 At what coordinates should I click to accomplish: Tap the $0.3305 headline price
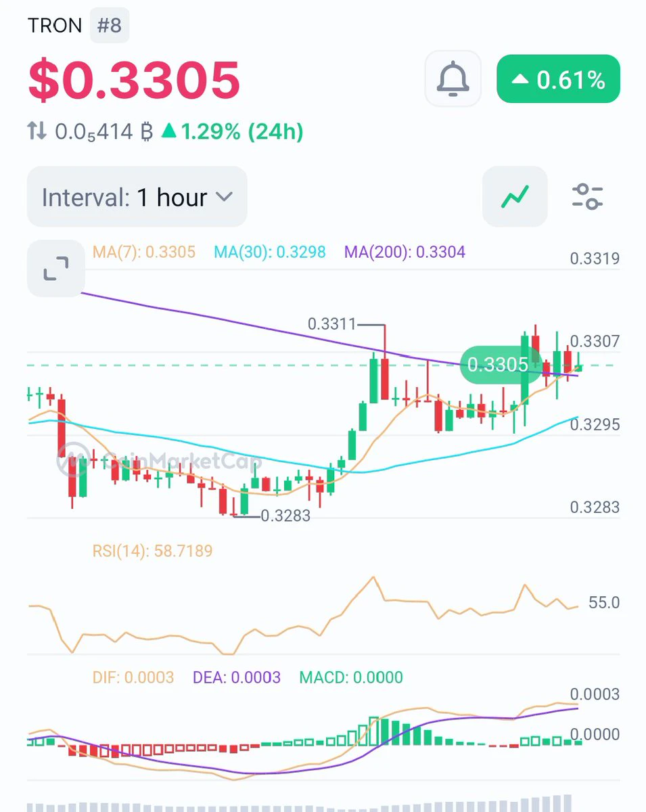coord(134,79)
